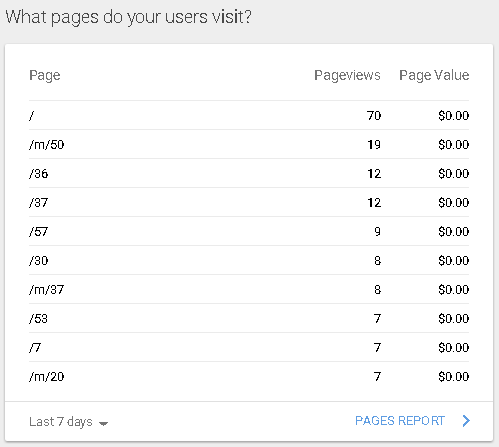
Task: Select the Pageviews column header
Action: (x=347, y=75)
